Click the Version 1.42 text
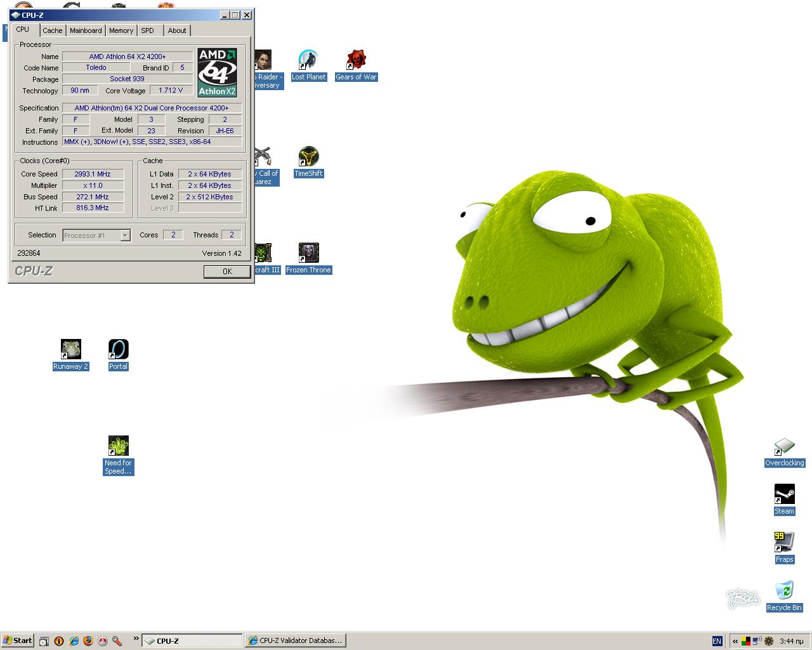812x650 pixels. [x=221, y=253]
